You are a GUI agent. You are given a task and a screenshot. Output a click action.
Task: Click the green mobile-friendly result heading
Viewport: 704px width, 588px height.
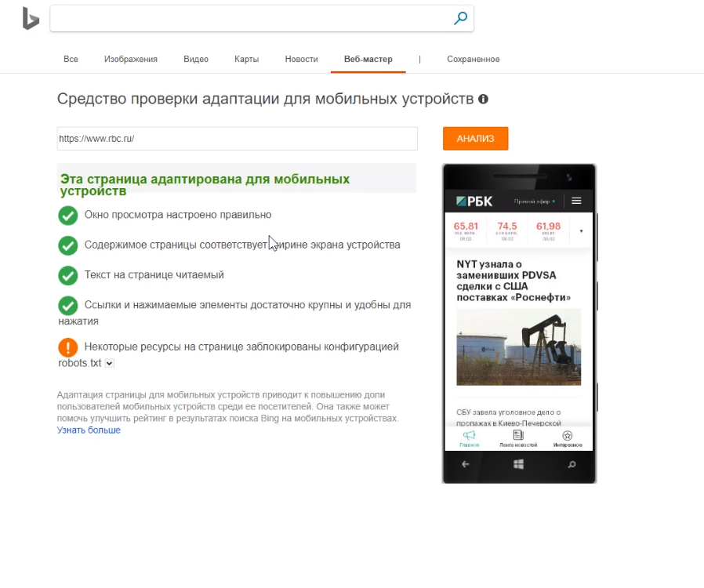pyautogui.click(x=205, y=184)
